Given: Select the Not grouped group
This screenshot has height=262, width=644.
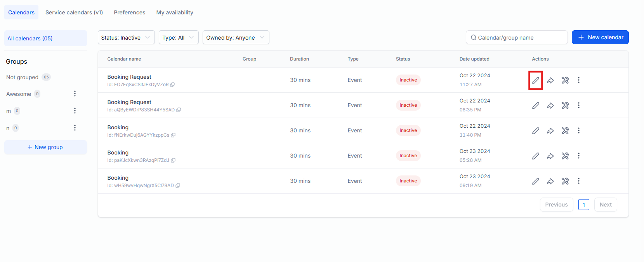Looking at the screenshot, I should coord(23,77).
